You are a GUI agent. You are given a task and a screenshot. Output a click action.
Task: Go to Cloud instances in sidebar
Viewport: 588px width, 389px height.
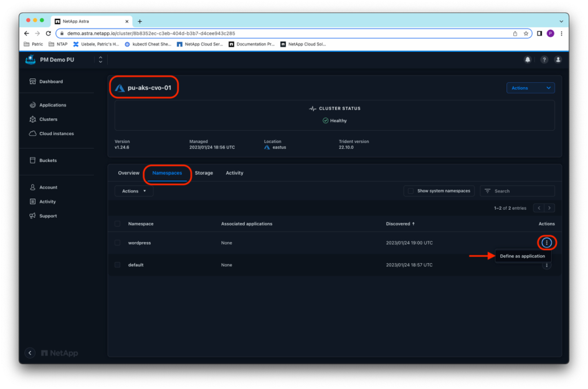pyautogui.click(x=56, y=134)
